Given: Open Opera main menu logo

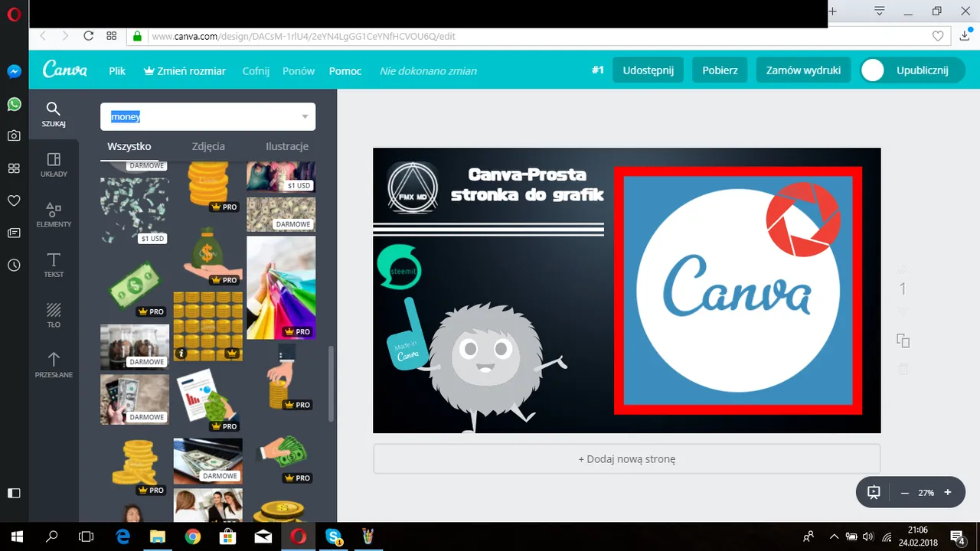Looking at the screenshot, I should (14, 15).
